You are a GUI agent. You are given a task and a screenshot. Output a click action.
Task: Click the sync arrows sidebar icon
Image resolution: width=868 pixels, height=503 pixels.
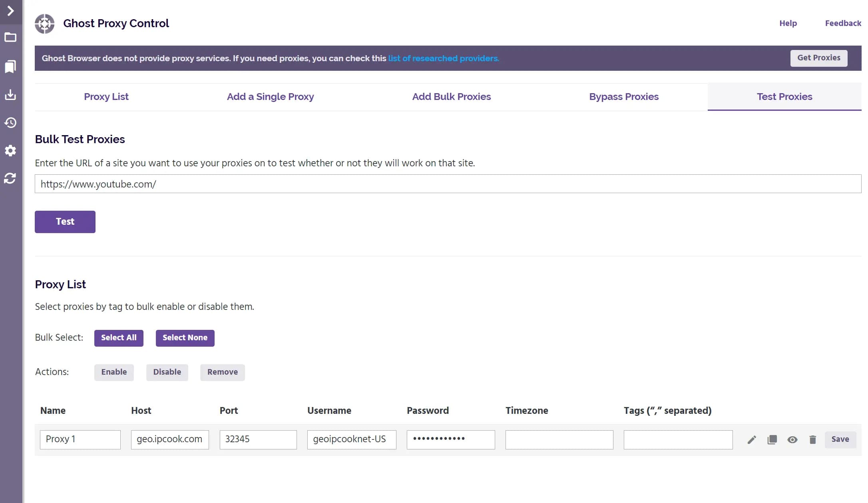10,178
